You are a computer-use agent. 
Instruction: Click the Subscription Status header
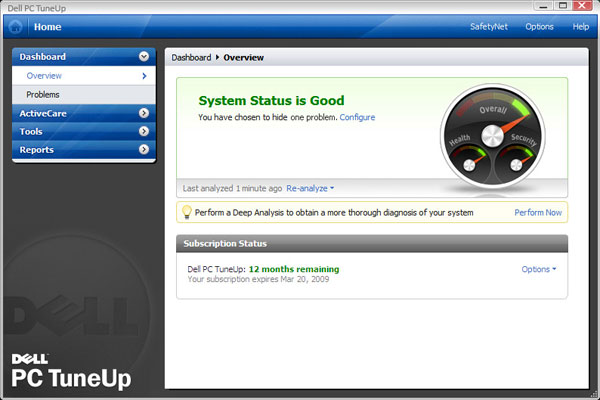point(372,243)
